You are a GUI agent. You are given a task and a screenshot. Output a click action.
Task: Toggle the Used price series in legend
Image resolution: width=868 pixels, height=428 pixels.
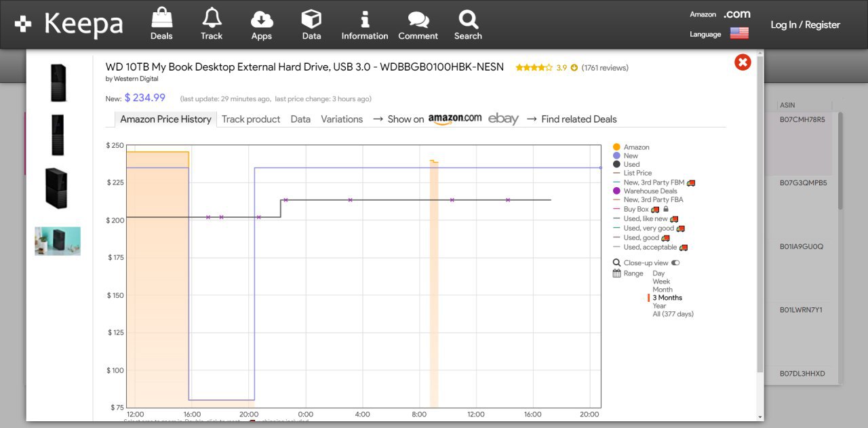(x=627, y=164)
